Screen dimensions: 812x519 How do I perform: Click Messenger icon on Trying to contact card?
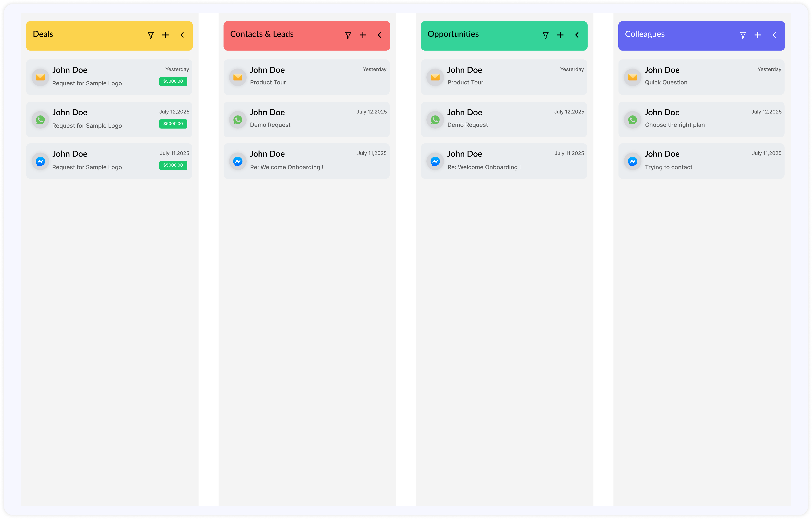pos(633,162)
